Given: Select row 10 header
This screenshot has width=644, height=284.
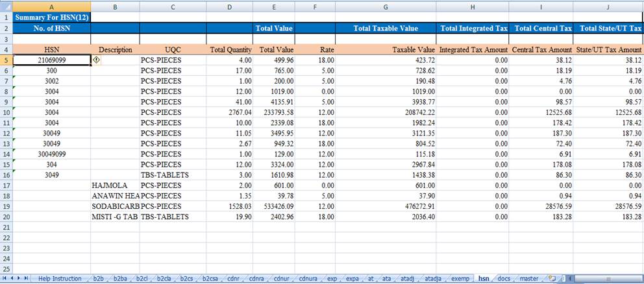Looking at the screenshot, I should tap(5, 112).
